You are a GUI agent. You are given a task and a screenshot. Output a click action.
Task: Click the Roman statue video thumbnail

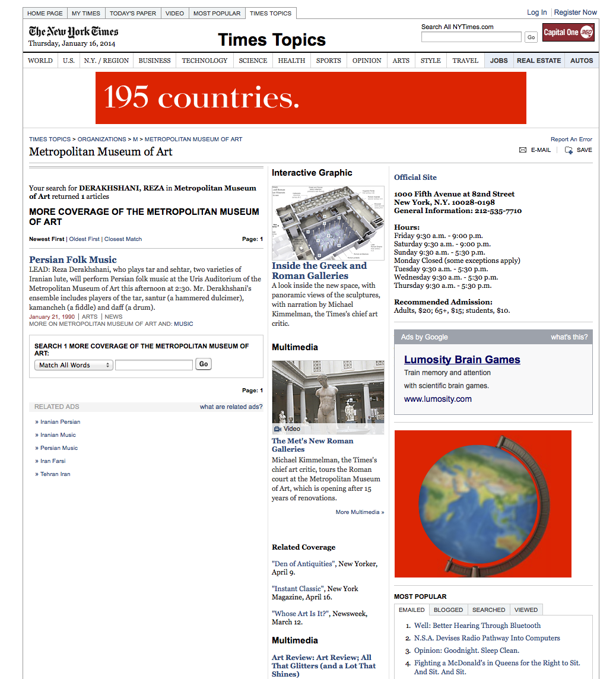tap(328, 397)
